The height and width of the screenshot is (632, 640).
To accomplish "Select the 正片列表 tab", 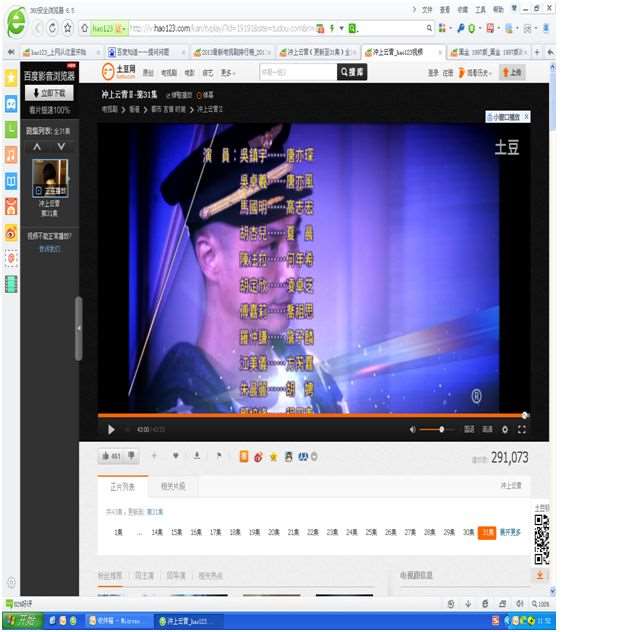I will point(122,487).
